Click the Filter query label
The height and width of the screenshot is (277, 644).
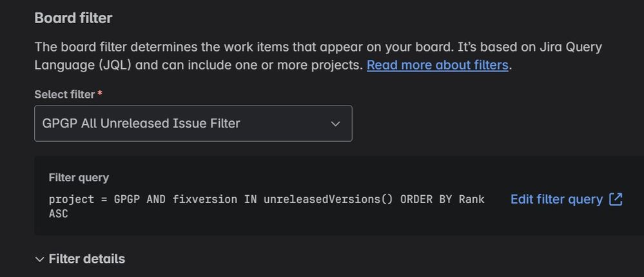coord(79,178)
